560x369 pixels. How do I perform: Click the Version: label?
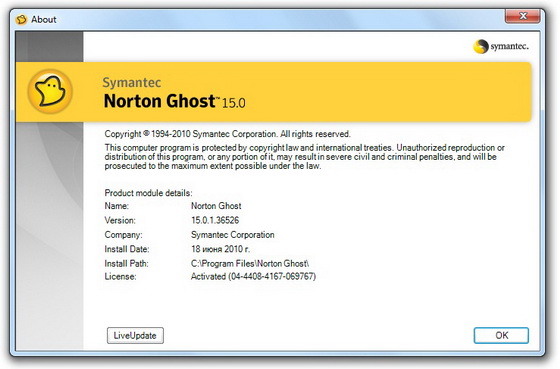(x=120, y=220)
